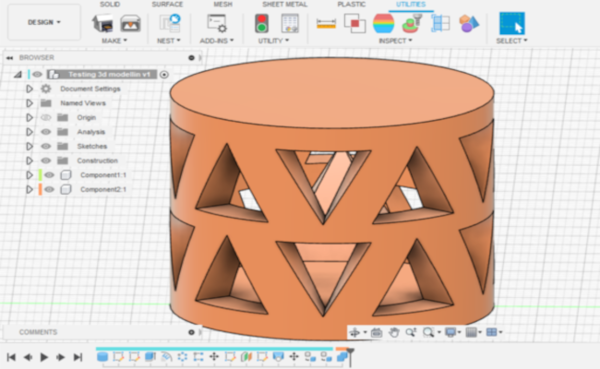Screen dimensions: 600x369
Task: Open the traffic-light Utility icon
Action: pyautogui.click(x=262, y=23)
